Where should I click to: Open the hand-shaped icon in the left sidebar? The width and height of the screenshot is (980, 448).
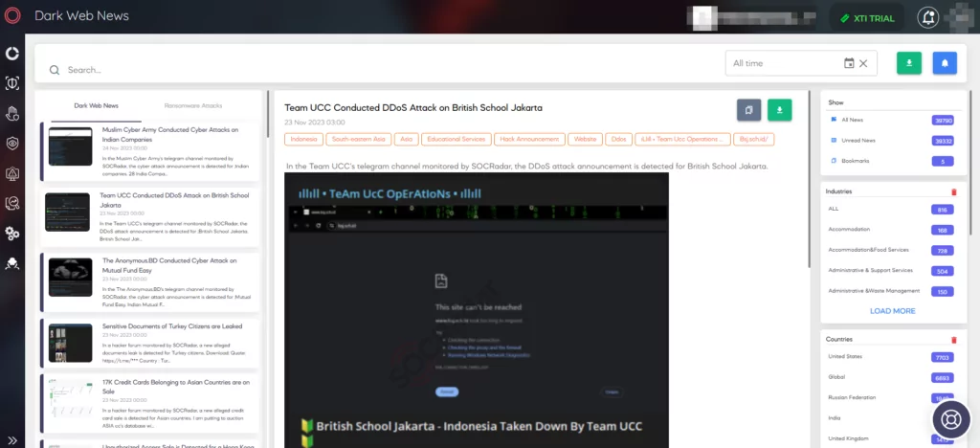coord(11,113)
